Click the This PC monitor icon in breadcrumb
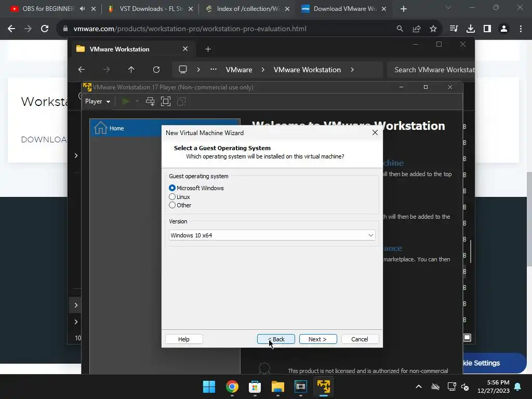The width and height of the screenshot is (532, 399). click(x=183, y=70)
